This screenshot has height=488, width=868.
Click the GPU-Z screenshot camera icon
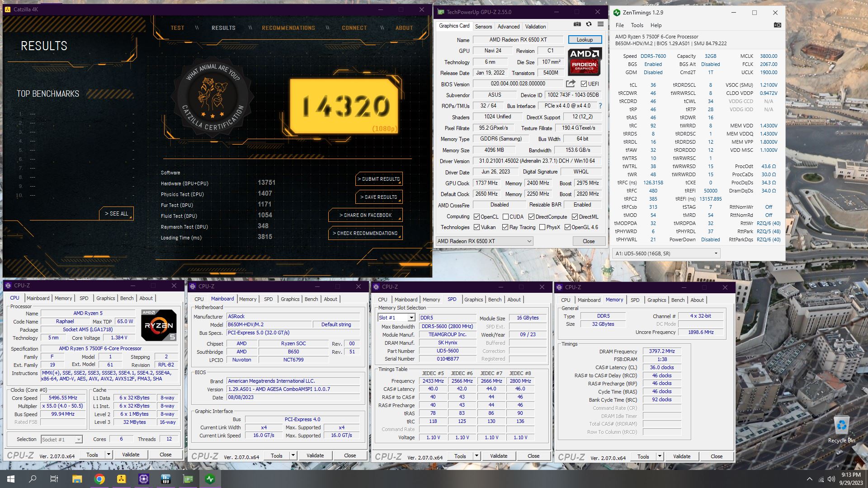577,24
